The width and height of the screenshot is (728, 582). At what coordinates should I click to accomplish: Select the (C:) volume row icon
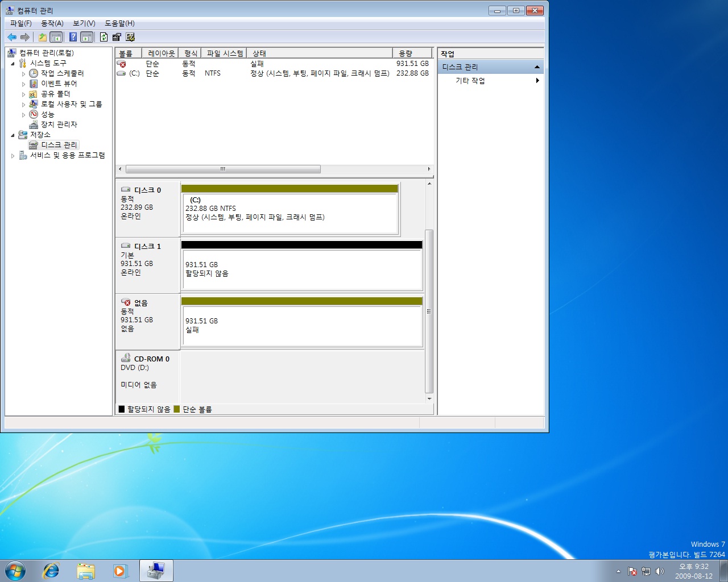click(x=121, y=73)
